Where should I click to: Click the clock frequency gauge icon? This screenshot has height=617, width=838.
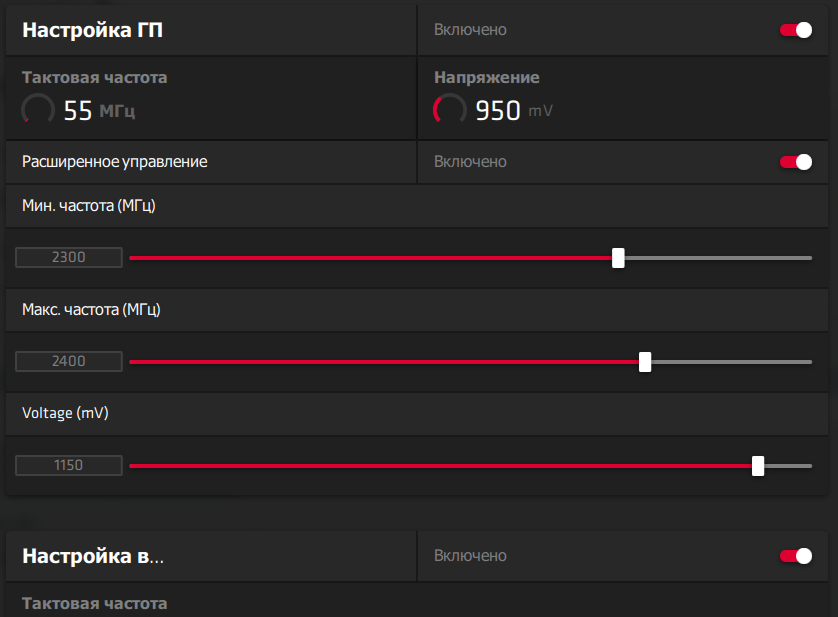(x=38, y=110)
